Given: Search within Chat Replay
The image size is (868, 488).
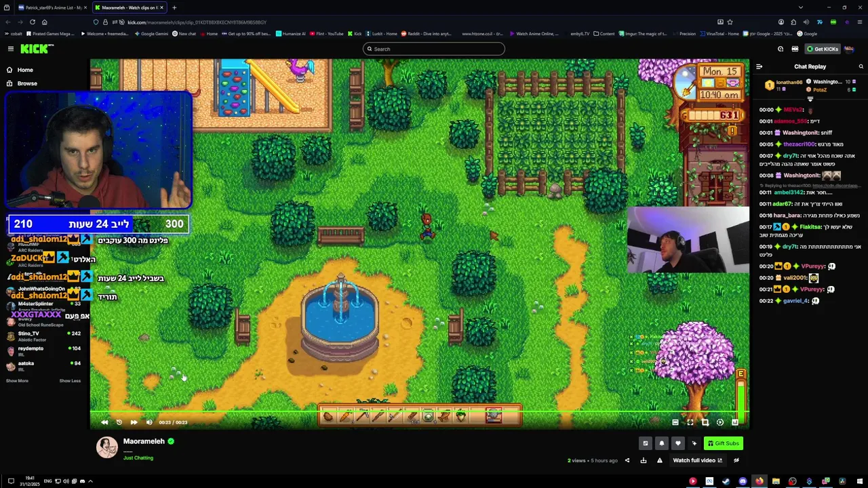Looking at the screenshot, I should point(861,66).
